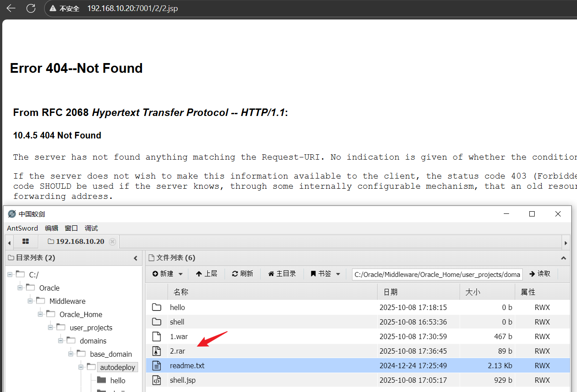Click the 2.rar archive file icon
This screenshot has width=577, height=392.
(x=157, y=351)
